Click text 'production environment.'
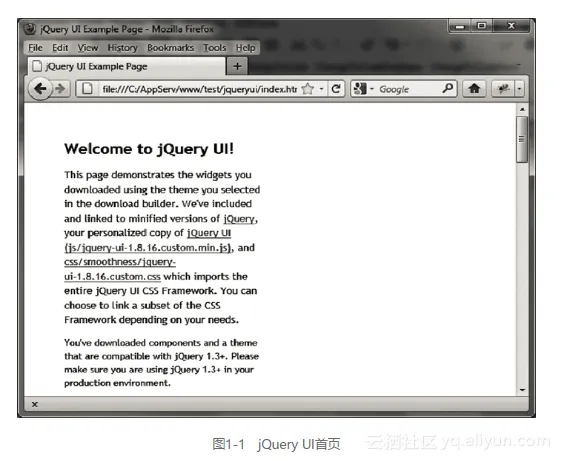 117,383
